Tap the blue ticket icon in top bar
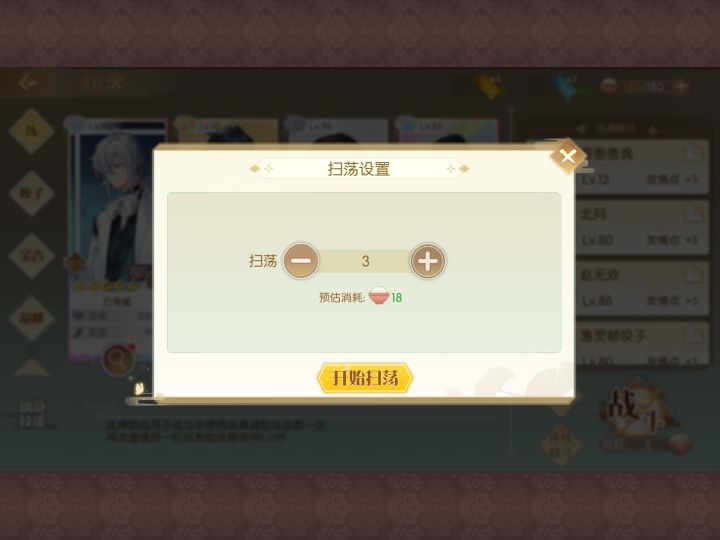720x540 pixels. tap(565, 86)
